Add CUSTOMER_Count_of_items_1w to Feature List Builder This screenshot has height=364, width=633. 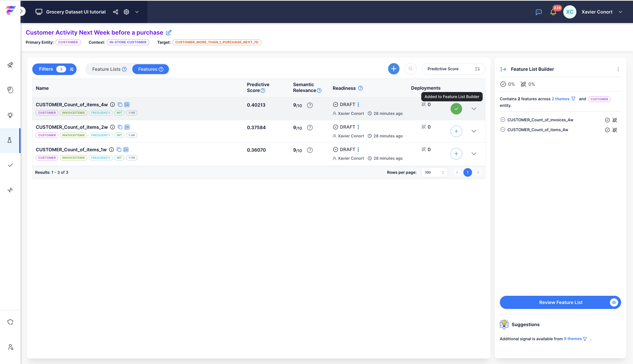tap(456, 154)
